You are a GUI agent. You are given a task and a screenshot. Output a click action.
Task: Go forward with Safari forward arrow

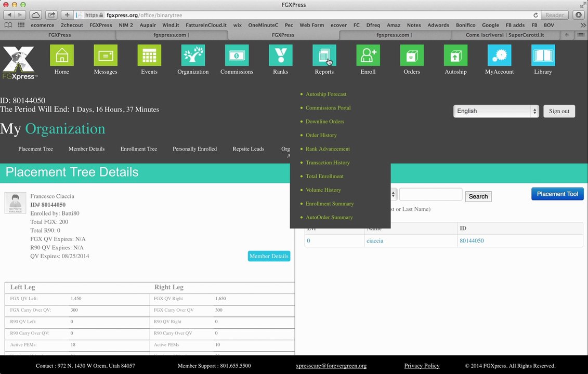20,15
